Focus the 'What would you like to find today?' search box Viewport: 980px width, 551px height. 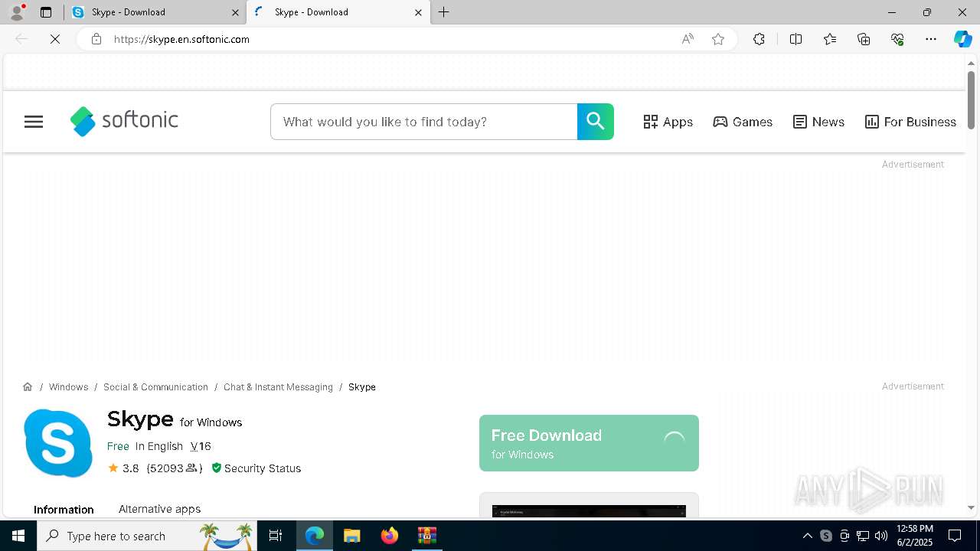[423, 122]
